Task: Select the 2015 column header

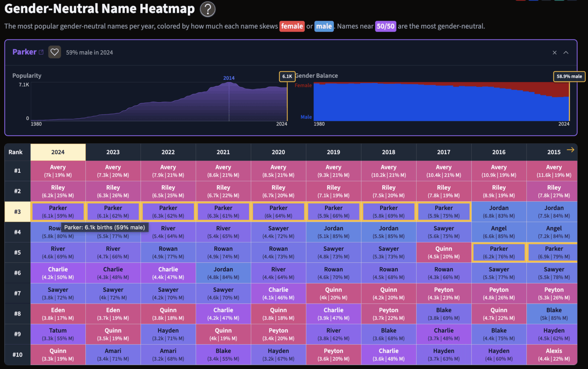Action: tap(554, 152)
